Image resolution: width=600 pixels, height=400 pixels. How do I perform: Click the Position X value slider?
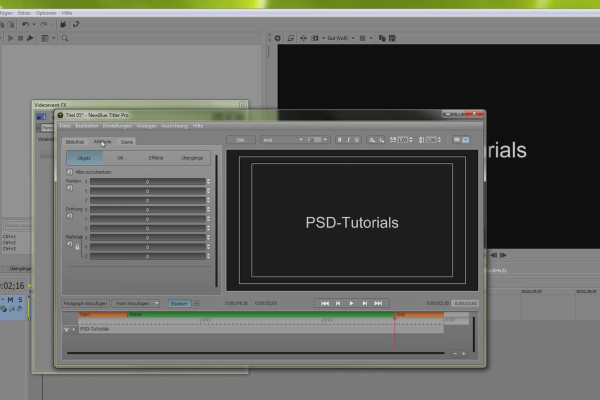tap(148, 181)
